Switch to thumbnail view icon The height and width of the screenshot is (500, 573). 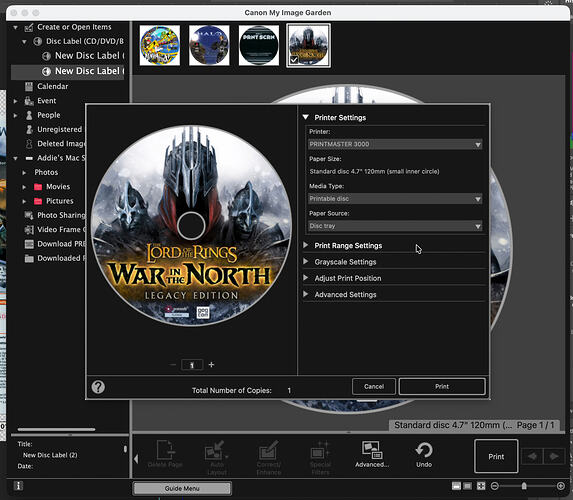[x=456, y=486]
